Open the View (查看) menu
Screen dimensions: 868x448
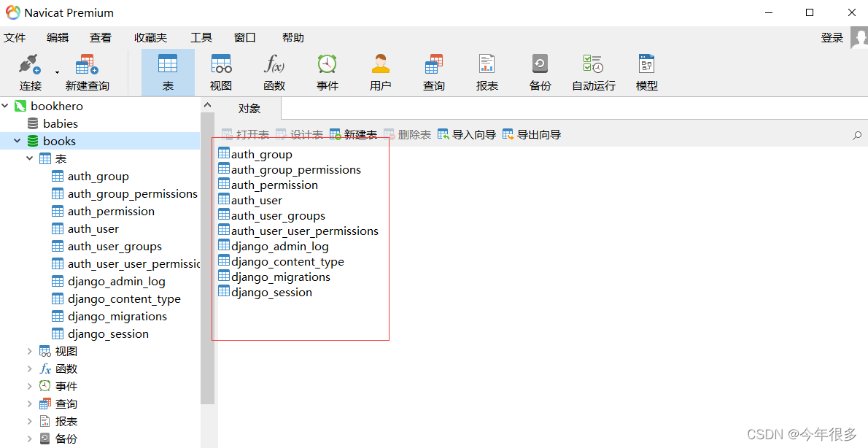(101, 38)
